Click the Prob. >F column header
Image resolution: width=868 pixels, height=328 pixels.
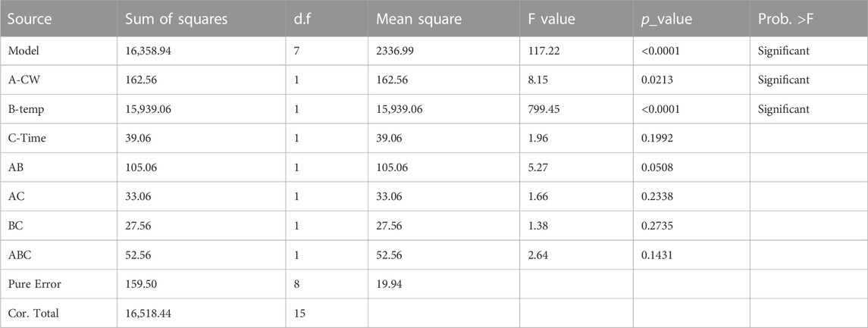tap(785, 20)
